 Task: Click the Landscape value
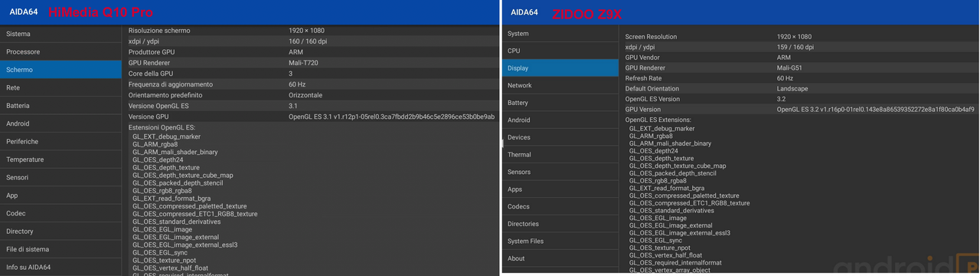coord(792,89)
